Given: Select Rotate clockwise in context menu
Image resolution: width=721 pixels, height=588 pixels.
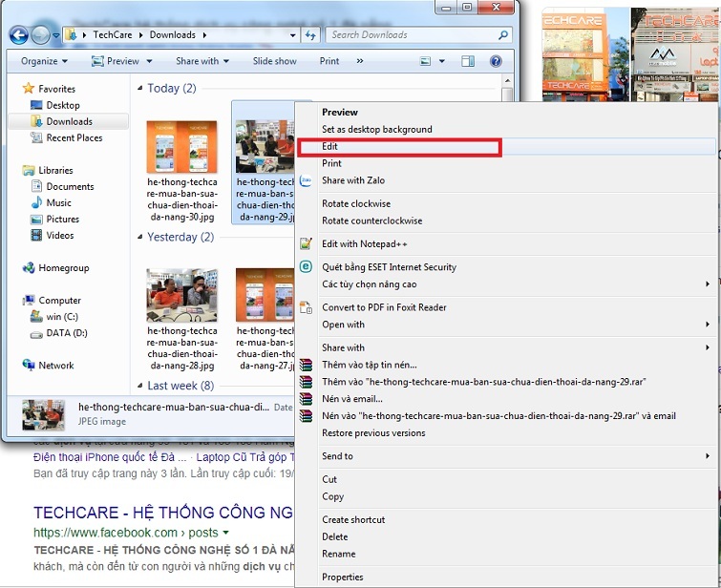Looking at the screenshot, I should pos(356,203).
